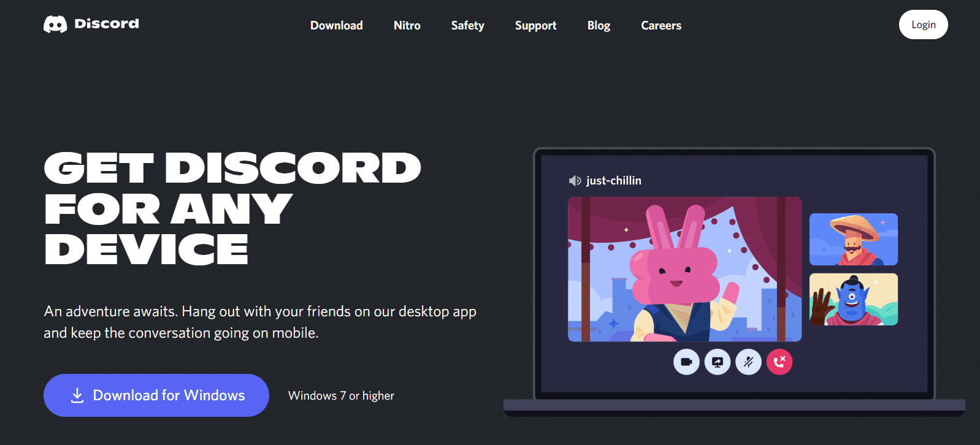Viewport: 980px width, 445px height.
Task: Click the just-chillin channel name
Action: (613, 180)
